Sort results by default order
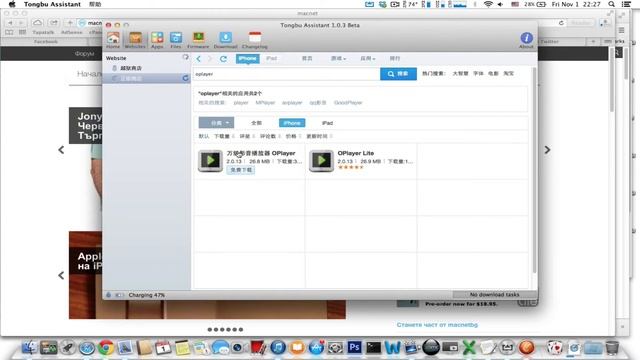640x360 pixels. 204,136
